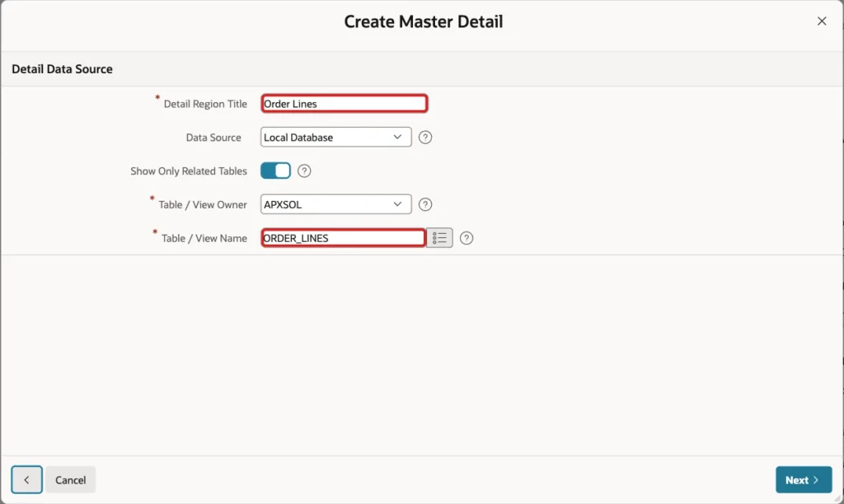
Task: Click the Show Only Related Tables label
Action: 189,171
